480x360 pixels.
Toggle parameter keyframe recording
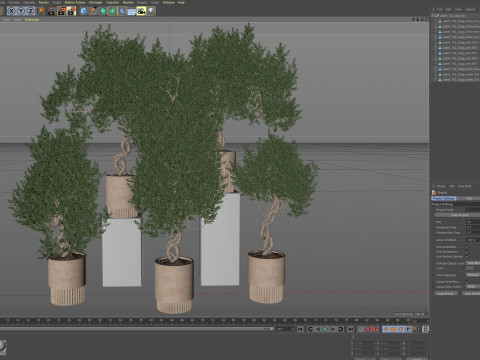(x=408, y=329)
